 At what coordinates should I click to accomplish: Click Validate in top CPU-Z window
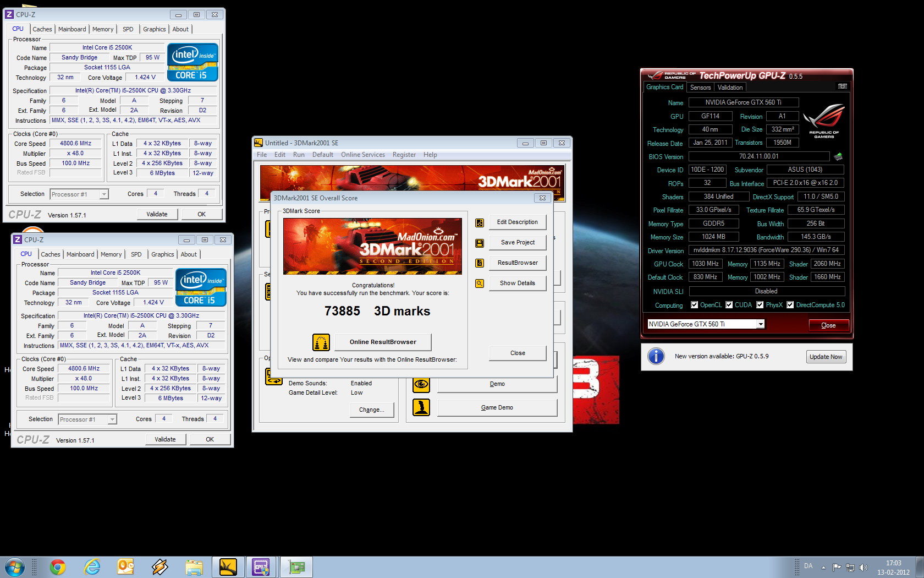point(157,214)
